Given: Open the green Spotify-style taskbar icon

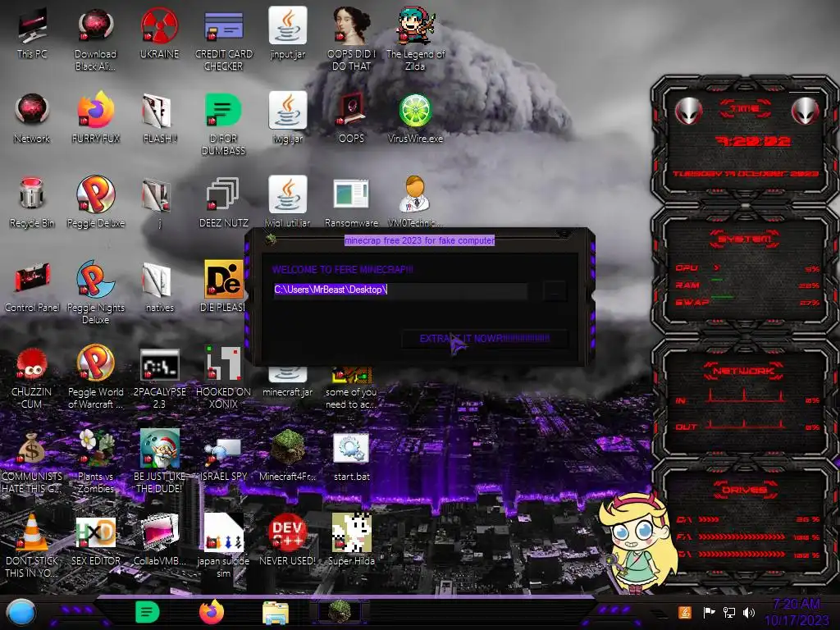Looking at the screenshot, I should tap(148, 612).
